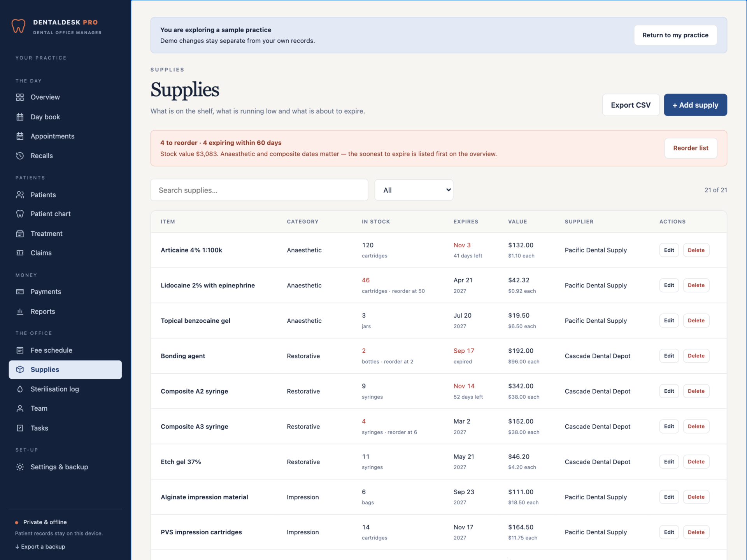Click the Patients people icon

point(20,194)
